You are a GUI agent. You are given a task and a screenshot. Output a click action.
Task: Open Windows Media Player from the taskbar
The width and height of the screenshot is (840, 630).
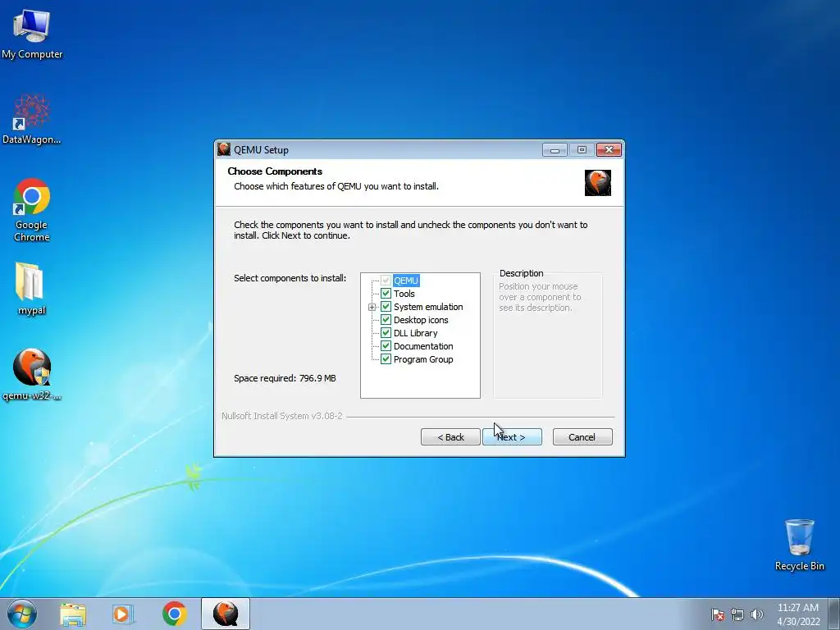(x=123, y=614)
